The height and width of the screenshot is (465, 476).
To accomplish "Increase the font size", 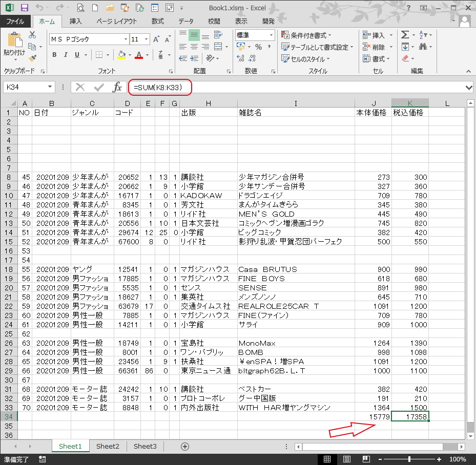I will click(x=156, y=39).
